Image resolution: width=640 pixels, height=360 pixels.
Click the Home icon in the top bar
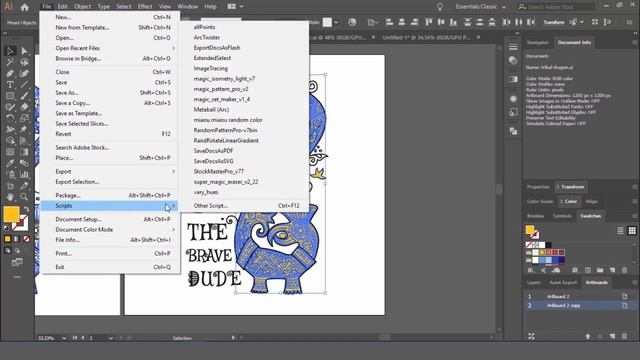(25, 7)
